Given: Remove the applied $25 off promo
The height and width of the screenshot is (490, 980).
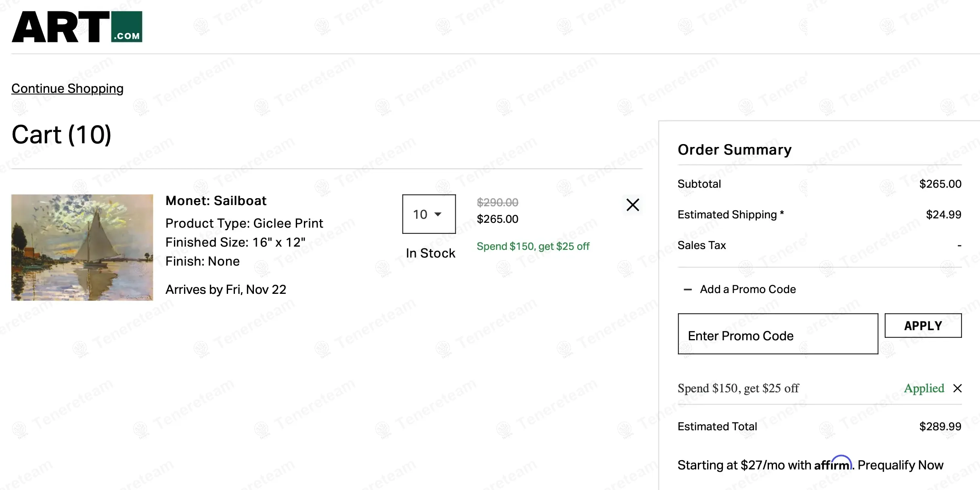Looking at the screenshot, I should coord(957,388).
